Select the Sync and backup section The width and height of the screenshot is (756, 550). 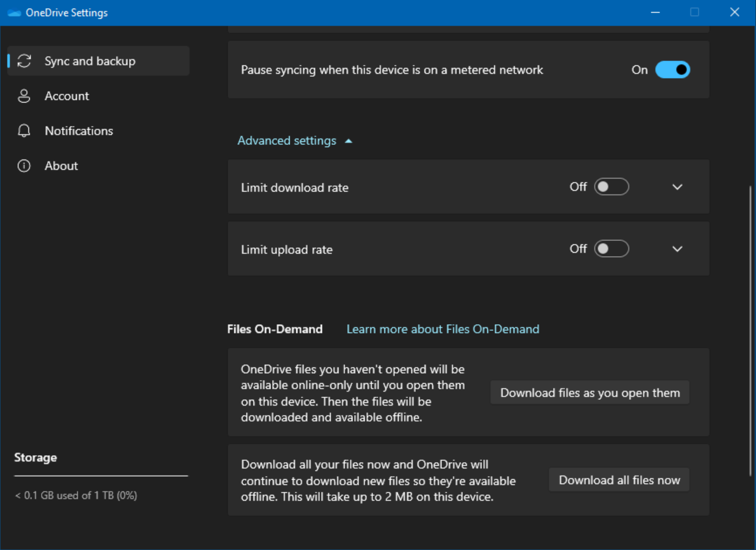coord(90,61)
